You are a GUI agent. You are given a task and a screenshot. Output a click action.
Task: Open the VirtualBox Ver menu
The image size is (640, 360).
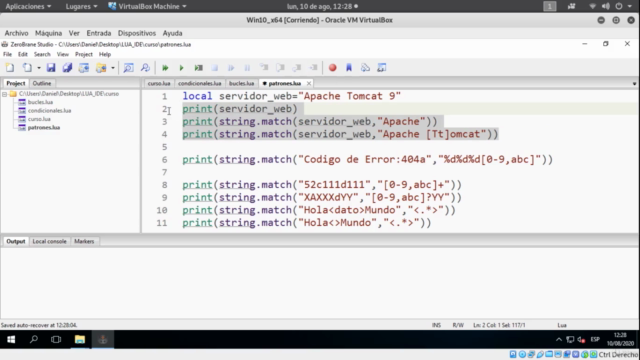point(74,33)
